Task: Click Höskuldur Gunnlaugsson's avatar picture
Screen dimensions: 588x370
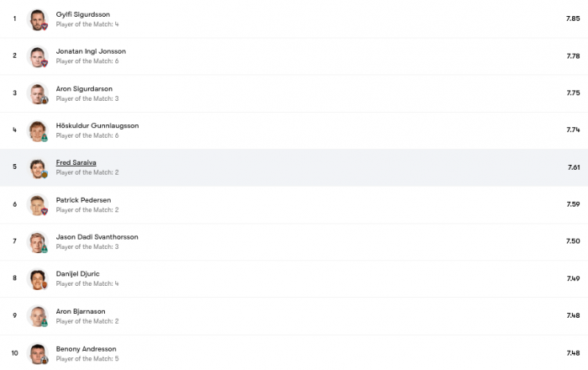Action: point(38,130)
